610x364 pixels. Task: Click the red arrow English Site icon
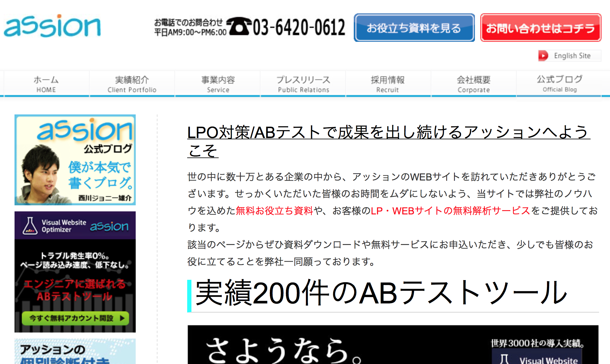coord(543,56)
